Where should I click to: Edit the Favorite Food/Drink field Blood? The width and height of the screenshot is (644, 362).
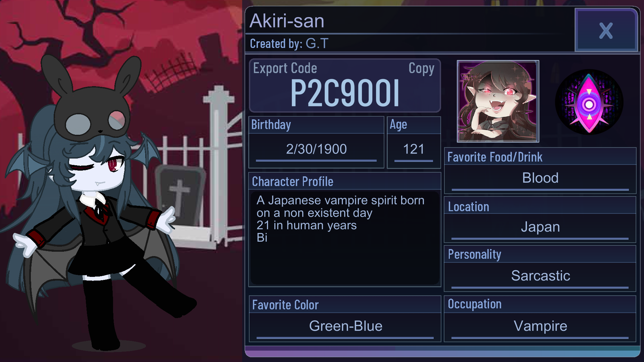[x=540, y=178]
